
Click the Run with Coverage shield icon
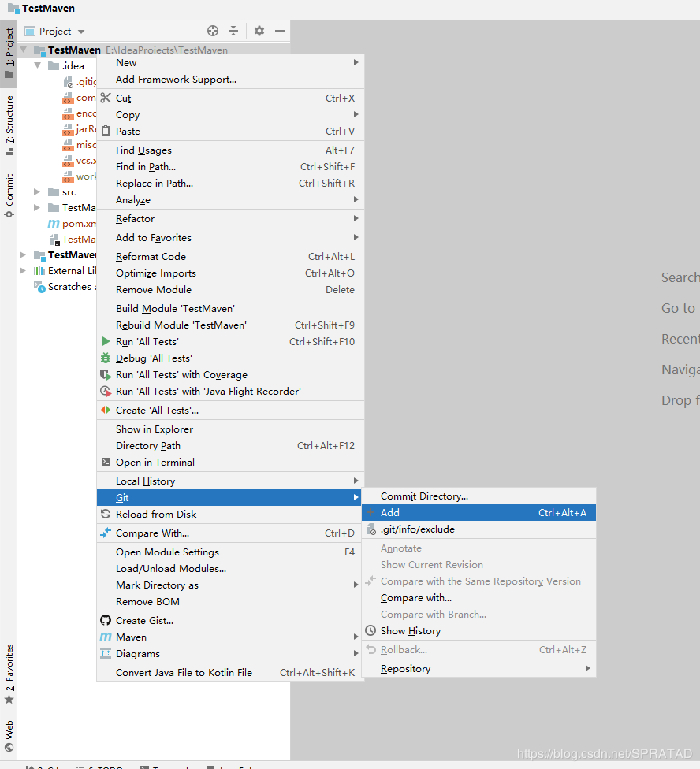(106, 375)
